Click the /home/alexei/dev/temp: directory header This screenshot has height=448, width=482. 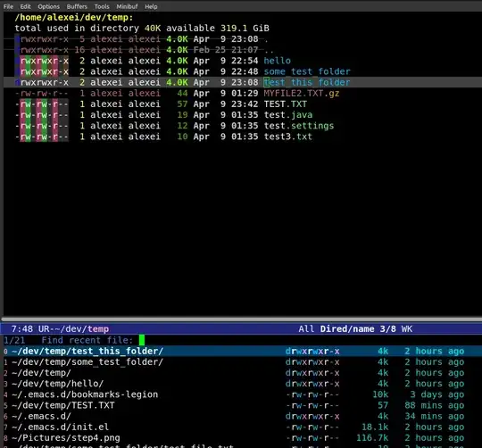click(x=74, y=18)
